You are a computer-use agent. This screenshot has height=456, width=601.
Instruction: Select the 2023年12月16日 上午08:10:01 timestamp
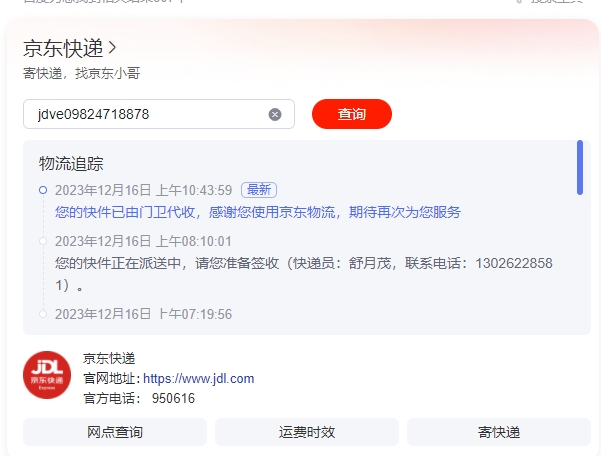pyautogui.click(x=143, y=241)
